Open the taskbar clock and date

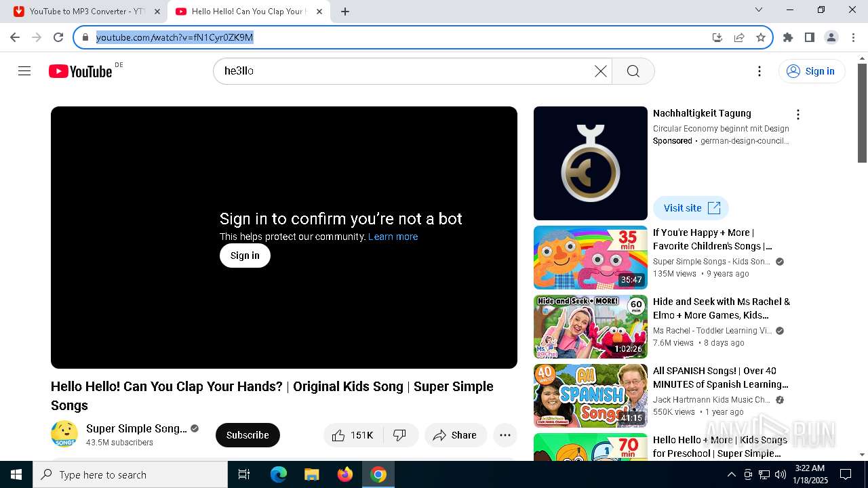(811, 474)
